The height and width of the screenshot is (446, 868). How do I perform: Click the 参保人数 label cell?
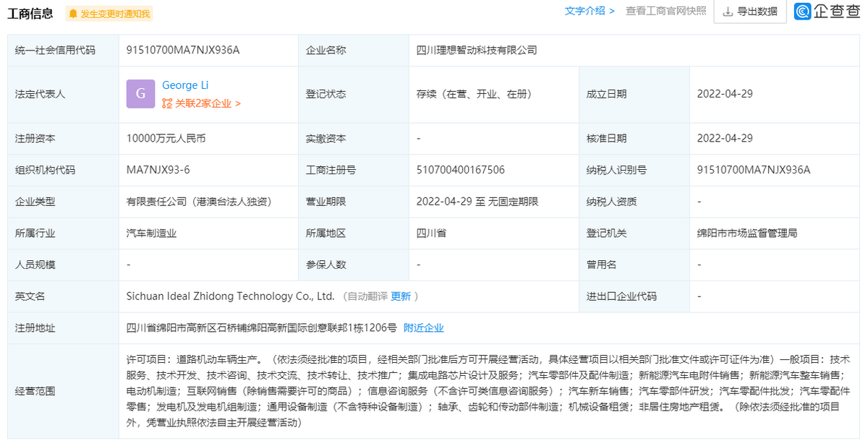(x=353, y=265)
